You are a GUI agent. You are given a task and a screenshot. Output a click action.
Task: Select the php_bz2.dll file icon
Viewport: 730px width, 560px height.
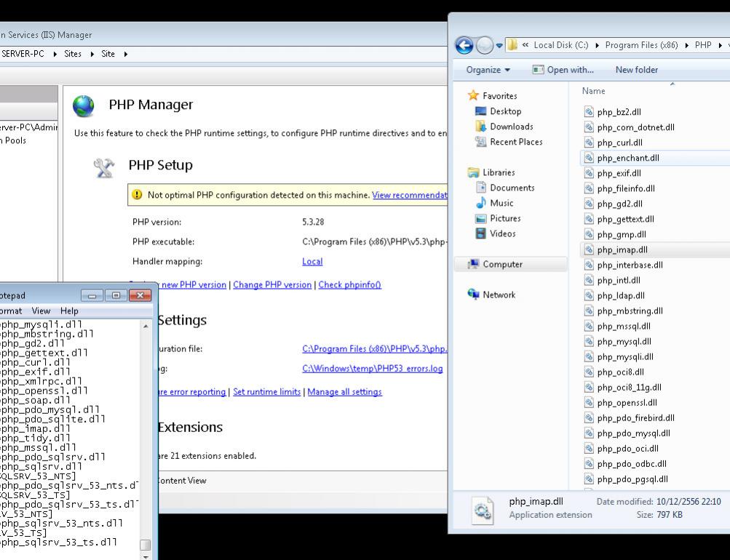pos(589,111)
